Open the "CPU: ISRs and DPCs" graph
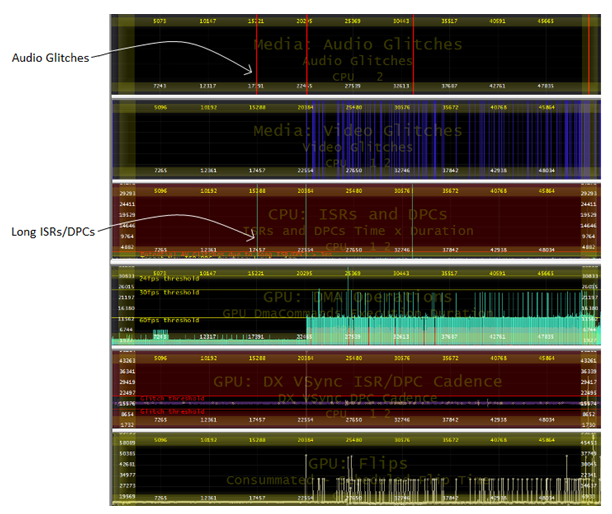This screenshot has width=612, height=514. tap(357, 213)
